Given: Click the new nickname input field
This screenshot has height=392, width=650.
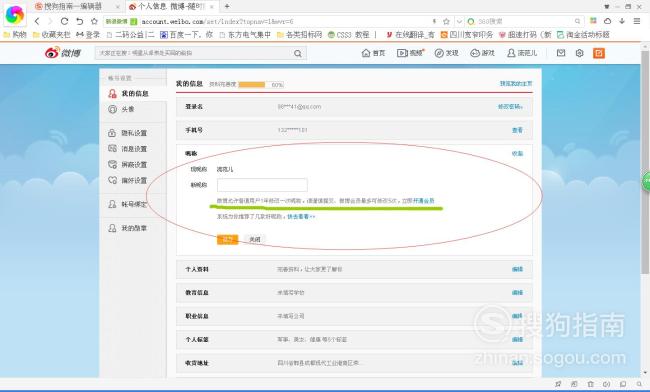Looking at the screenshot, I should (x=262, y=185).
